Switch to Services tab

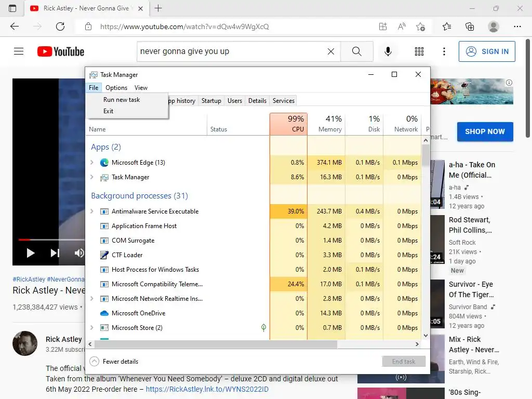tap(284, 101)
